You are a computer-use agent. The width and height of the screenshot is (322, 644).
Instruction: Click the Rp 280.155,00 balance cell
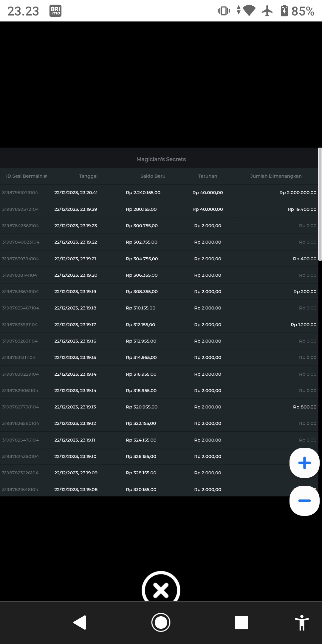coord(141,209)
